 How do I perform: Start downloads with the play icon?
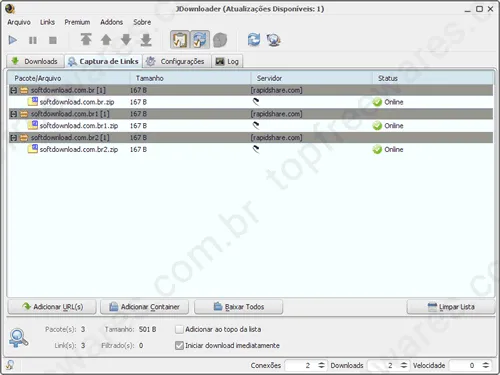coord(13,40)
